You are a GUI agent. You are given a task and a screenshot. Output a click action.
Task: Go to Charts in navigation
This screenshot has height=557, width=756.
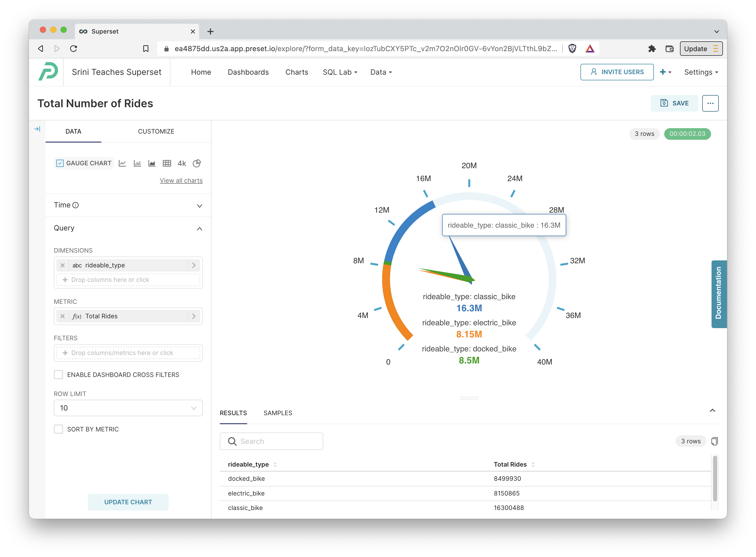click(x=297, y=72)
